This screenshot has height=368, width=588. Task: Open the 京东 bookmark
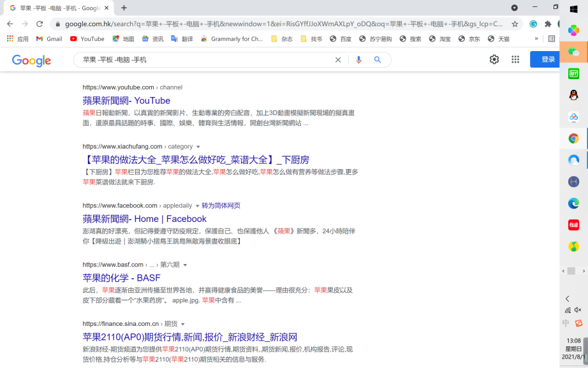tap(469, 39)
